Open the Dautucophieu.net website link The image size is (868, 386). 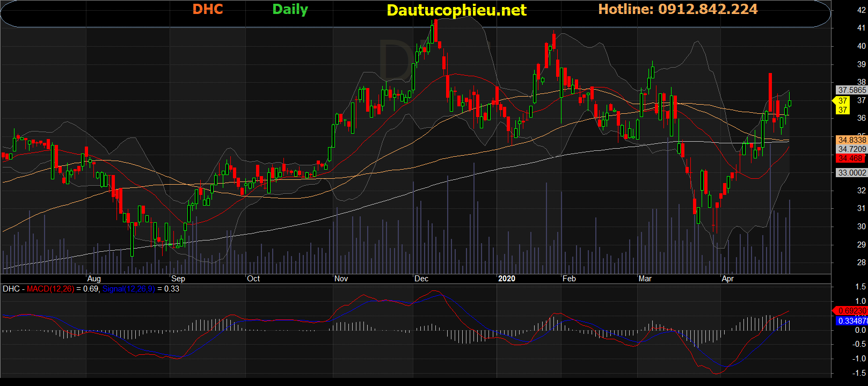456,10
